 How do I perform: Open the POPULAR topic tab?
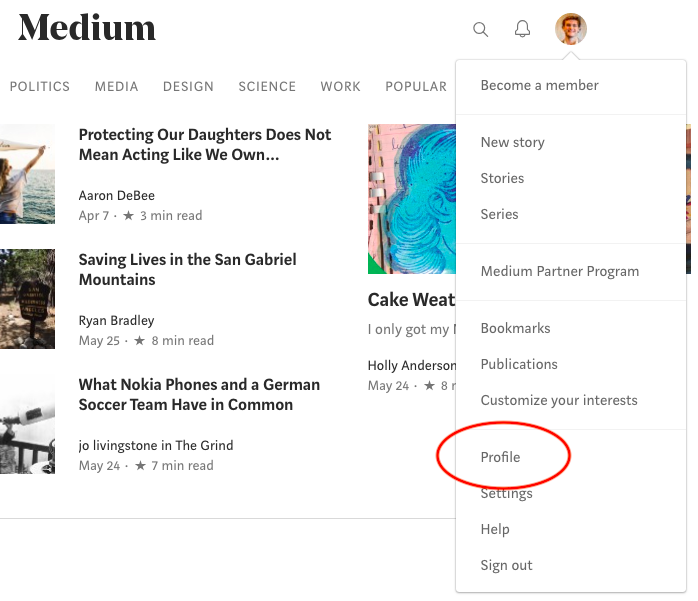(416, 86)
